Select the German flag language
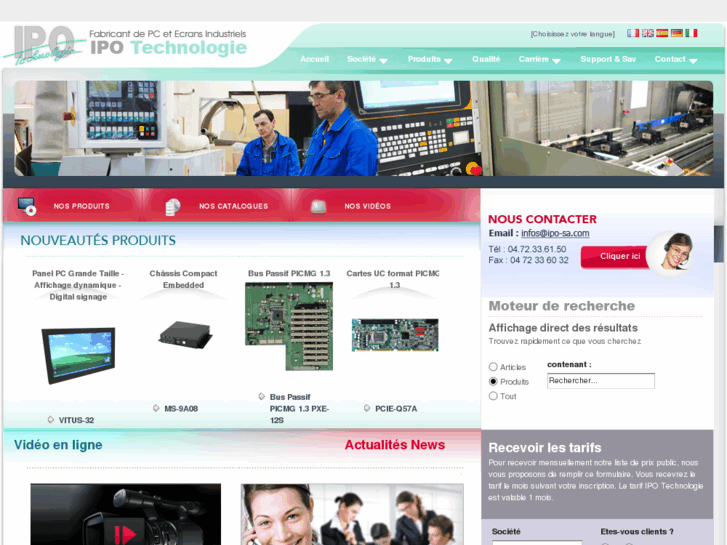Screen dimensions: 727x545 click(x=676, y=33)
